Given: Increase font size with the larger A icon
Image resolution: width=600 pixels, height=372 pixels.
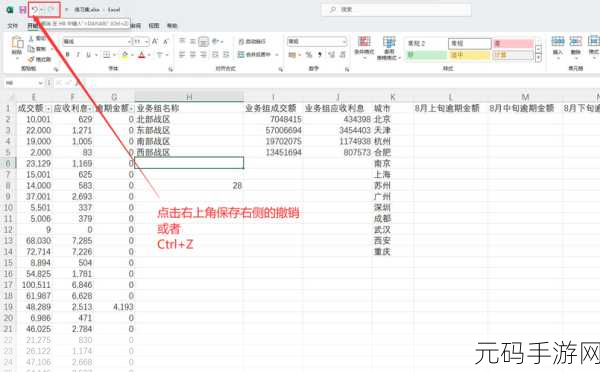Looking at the screenshot, I should tap(155, 41).
